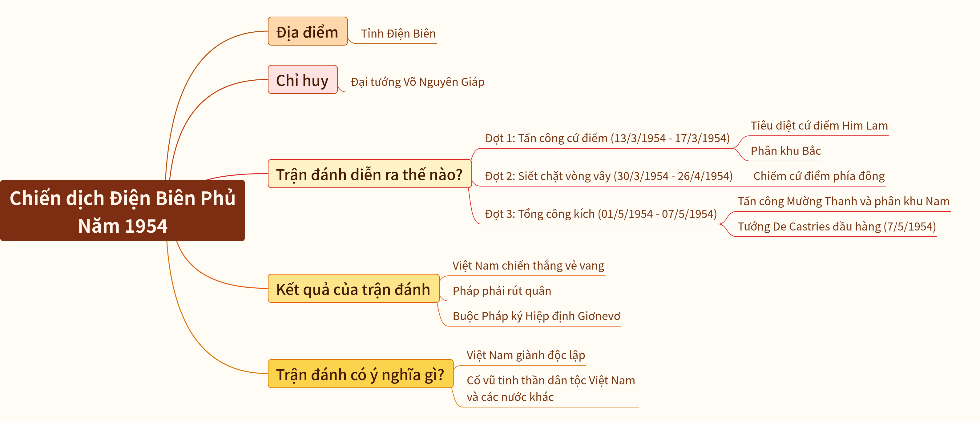This screenshot has height=421, width=980.
Task: Click Tấn công Mường Thanh và phân khu Nam
Action: [x=843, y=201]
